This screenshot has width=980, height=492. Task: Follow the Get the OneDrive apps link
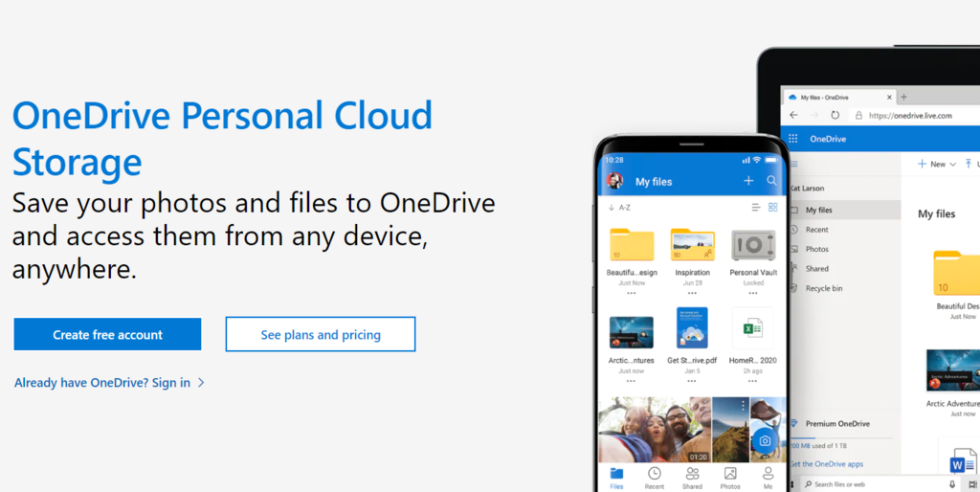click(x=826, y=464)
